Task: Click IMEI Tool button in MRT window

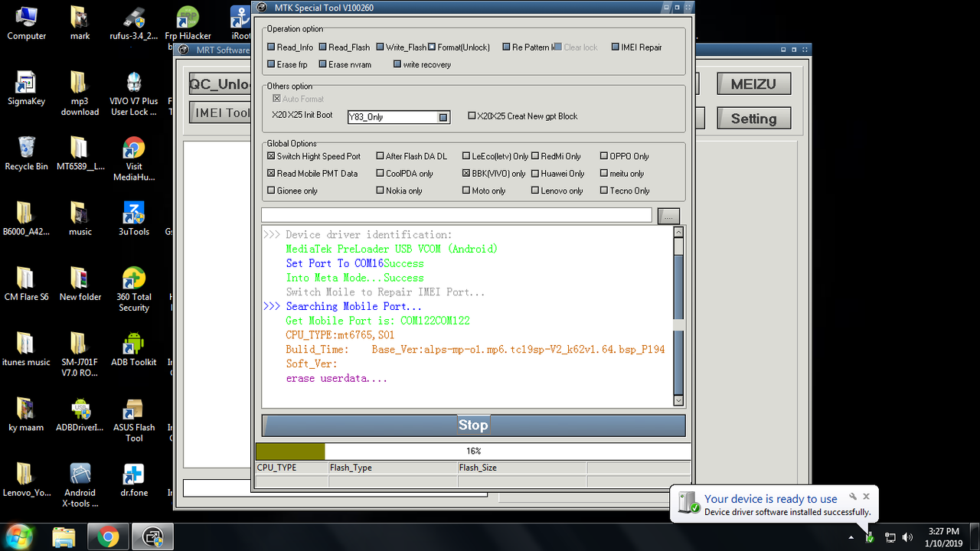Action: 220,112
